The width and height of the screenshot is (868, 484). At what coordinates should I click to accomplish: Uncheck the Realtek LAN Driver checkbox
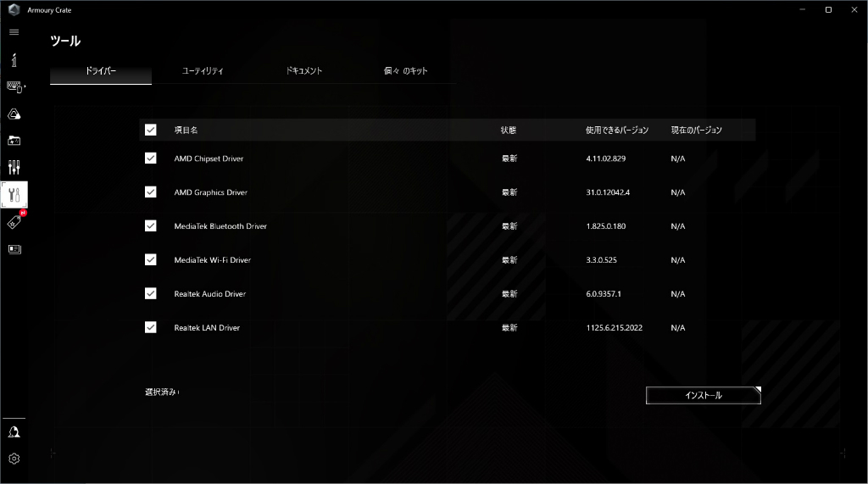(x=151, y=326)
